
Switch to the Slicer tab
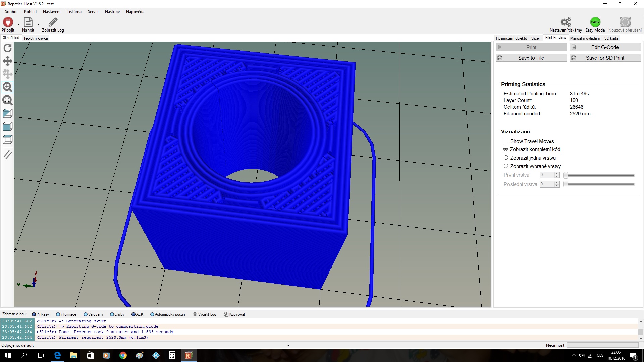535,38
